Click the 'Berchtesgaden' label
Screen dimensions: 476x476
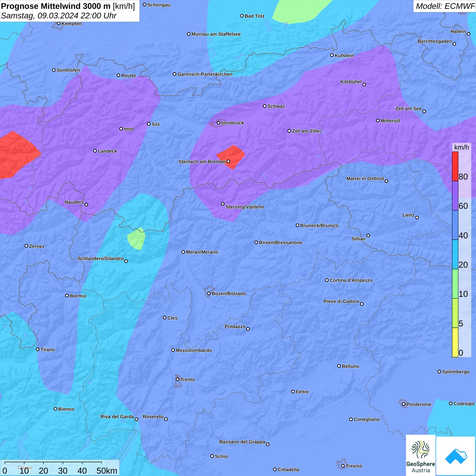click(435, 41)
